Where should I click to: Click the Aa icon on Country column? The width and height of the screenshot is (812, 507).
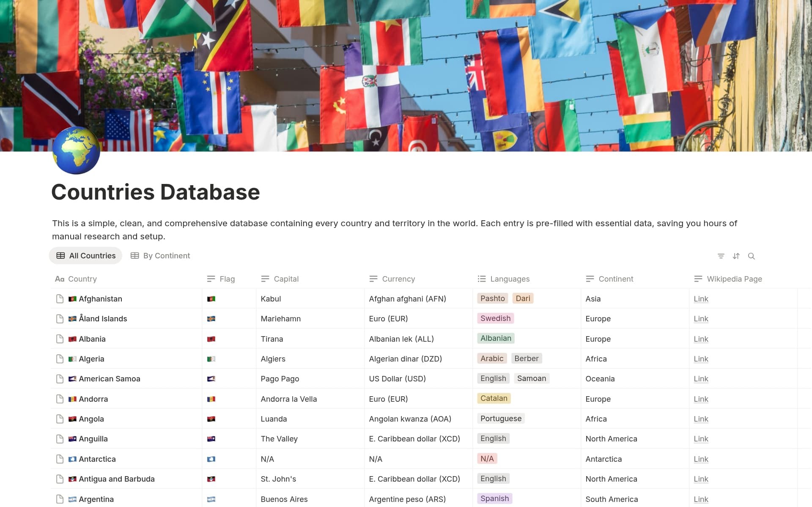(x=59, y=279)
